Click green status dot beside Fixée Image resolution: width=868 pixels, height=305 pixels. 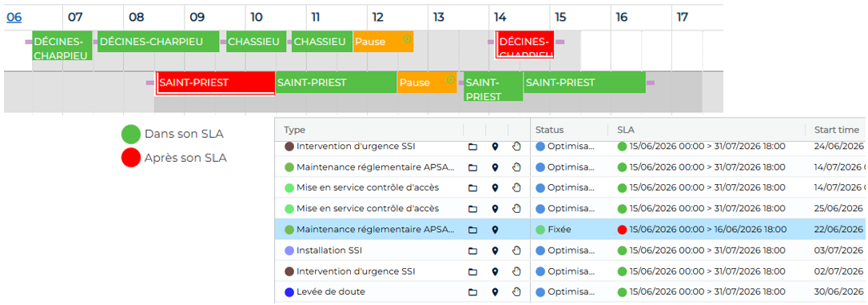click(x=540, y=230)
